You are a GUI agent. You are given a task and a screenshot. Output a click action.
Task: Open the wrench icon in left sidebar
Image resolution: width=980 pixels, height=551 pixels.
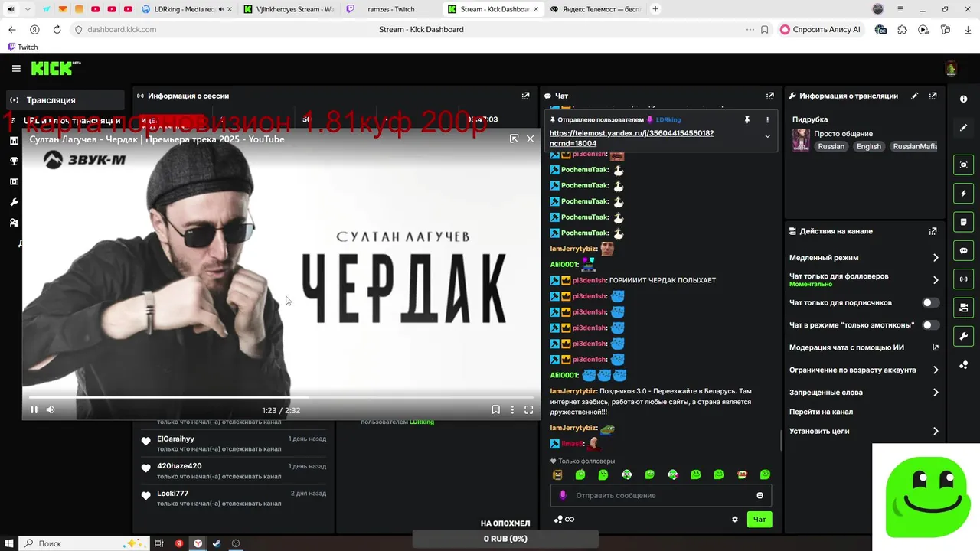(14, 203)
